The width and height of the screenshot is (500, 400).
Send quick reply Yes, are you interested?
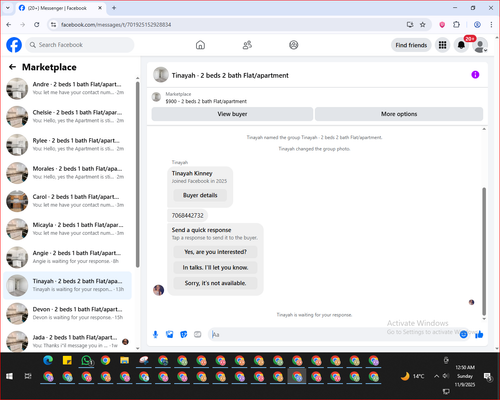coord(215,252)
